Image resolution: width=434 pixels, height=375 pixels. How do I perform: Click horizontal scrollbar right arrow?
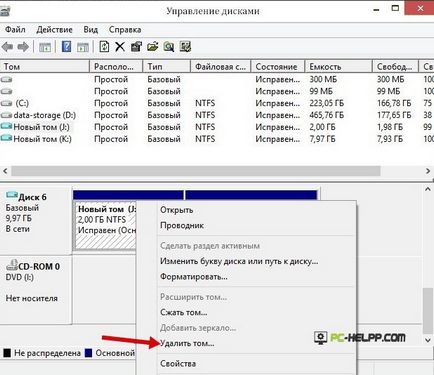428,171
